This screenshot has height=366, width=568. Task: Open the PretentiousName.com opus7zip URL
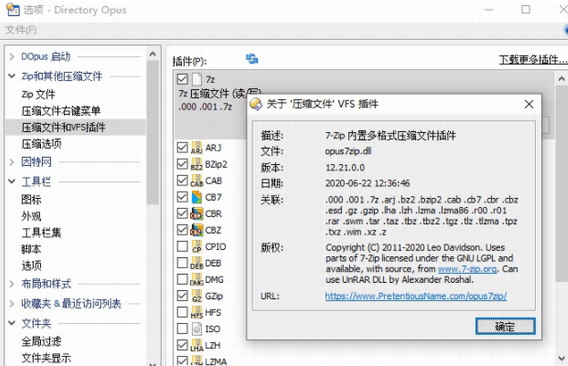point(415,296)
